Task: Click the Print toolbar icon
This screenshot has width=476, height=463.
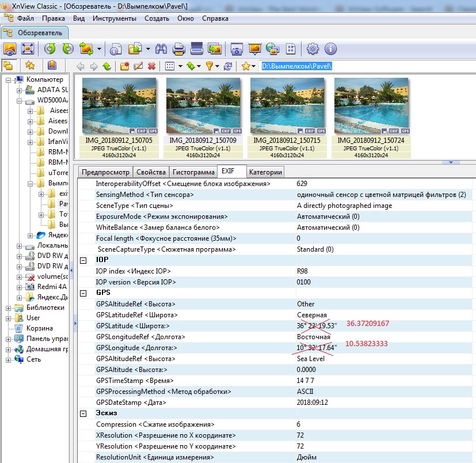Action: (x=179, y=48)
